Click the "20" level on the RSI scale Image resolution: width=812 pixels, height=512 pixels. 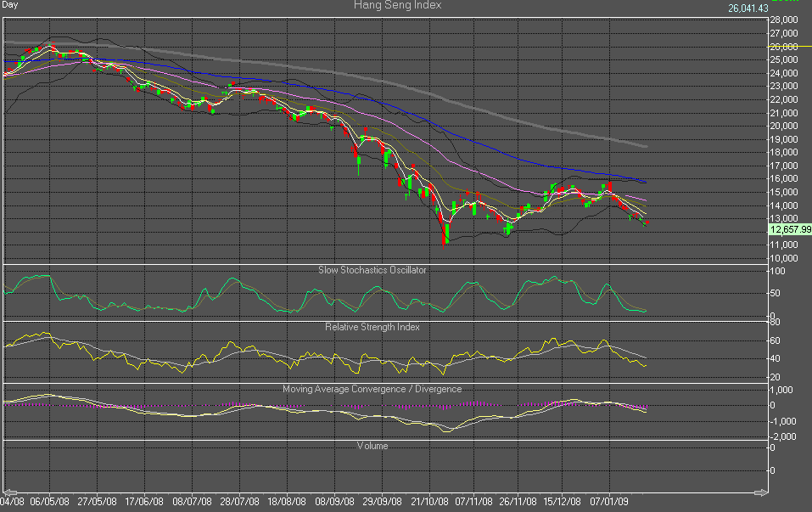click(x=776, y=377)
